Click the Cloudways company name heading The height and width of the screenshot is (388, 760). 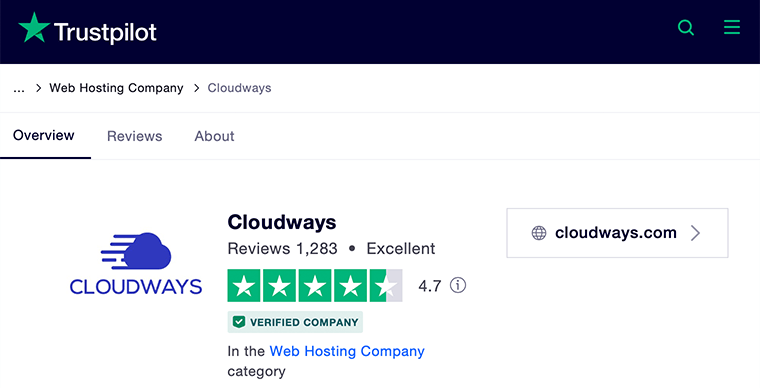coord(282,222)
